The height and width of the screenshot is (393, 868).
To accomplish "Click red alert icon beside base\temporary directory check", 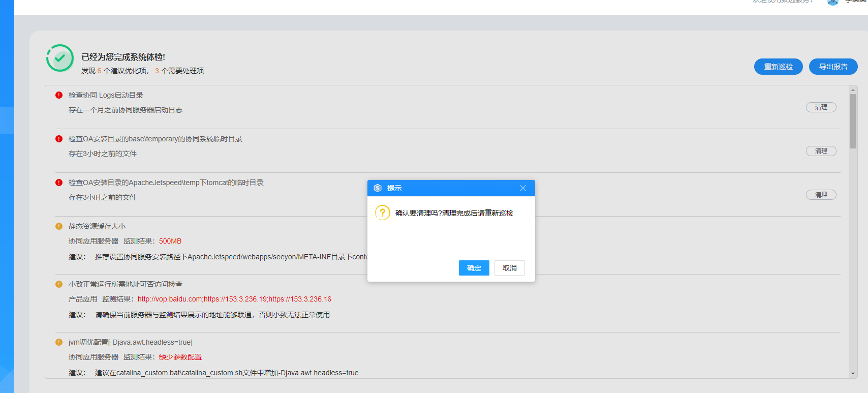I will click(59, 139).
